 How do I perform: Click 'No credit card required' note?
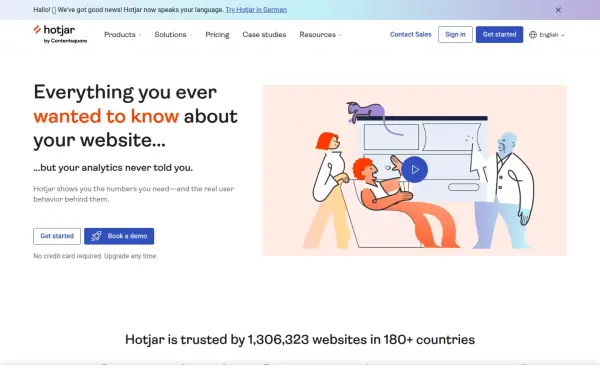95,256
